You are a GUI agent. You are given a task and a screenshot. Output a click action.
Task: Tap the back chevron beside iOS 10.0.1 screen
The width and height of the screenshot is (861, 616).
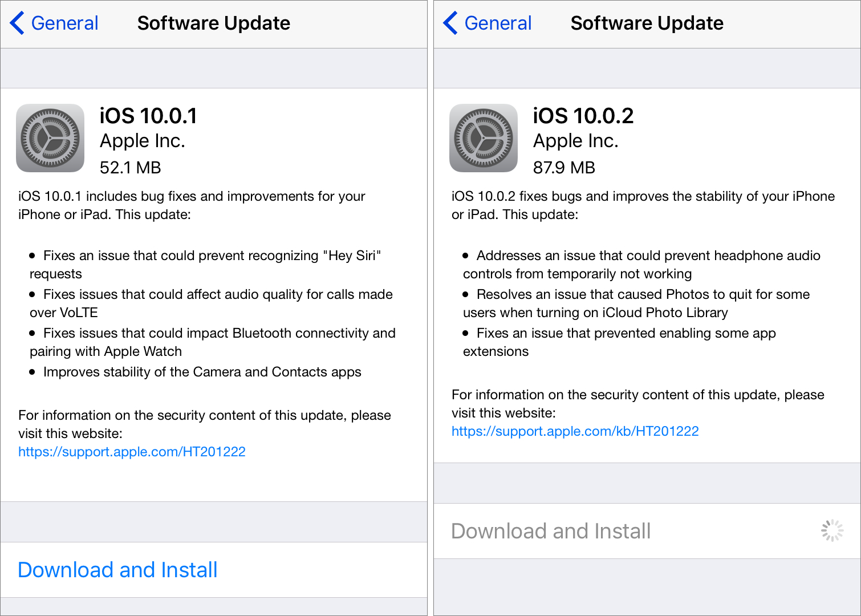pyautogui.click(x=17, y=23)
